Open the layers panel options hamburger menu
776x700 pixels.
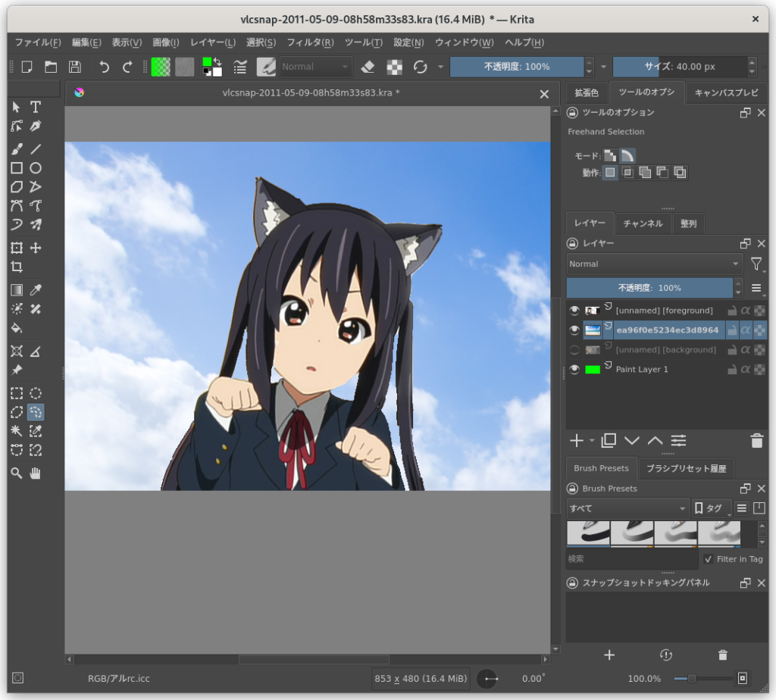(756, 288)
